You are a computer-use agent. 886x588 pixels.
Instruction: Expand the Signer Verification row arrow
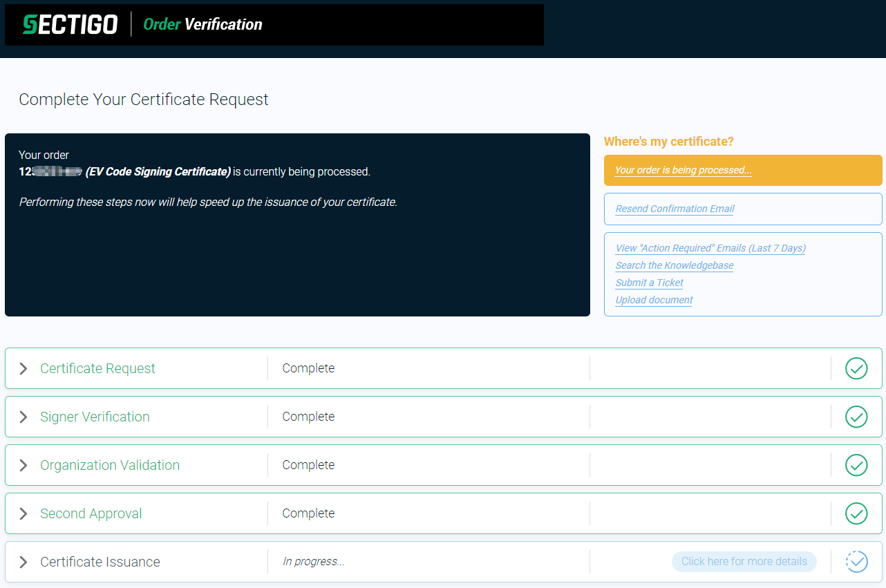pyautogui.click(x=23, y=417)
